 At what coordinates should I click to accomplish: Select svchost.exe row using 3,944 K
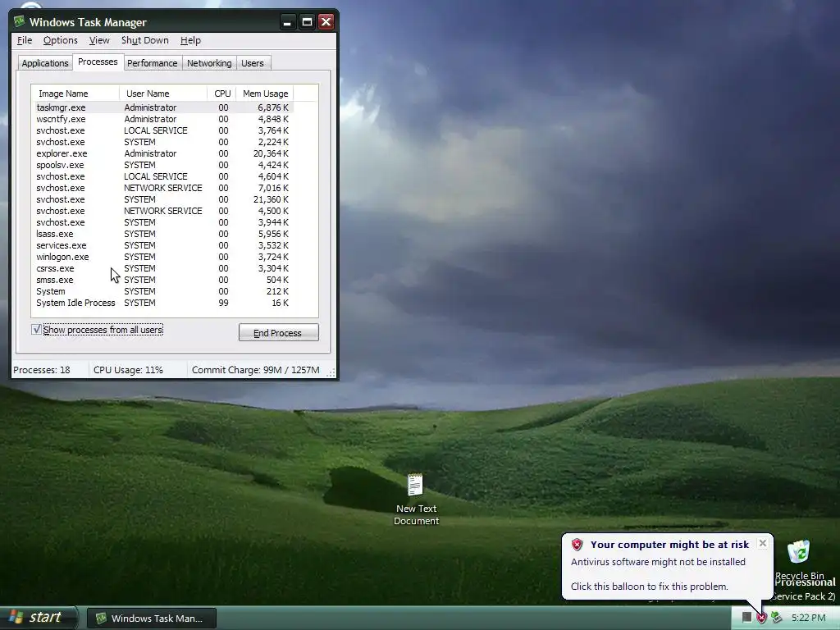click(x=163, y=222)
